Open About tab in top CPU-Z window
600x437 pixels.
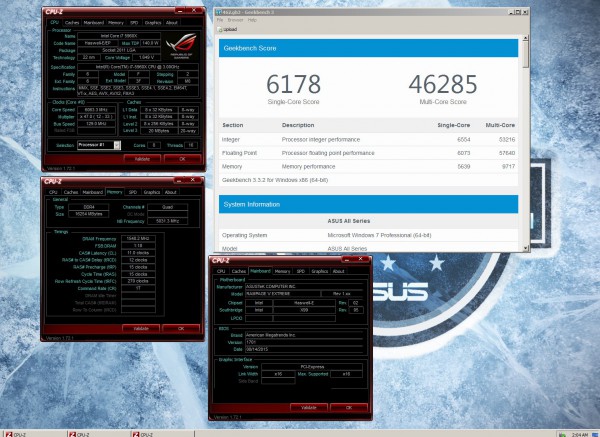[x=171, y=23]
